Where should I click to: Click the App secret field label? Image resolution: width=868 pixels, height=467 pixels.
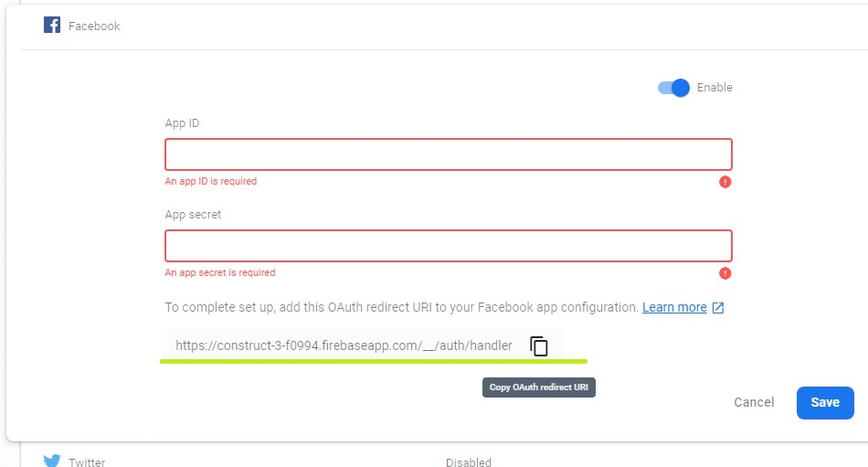pos(193,215)
